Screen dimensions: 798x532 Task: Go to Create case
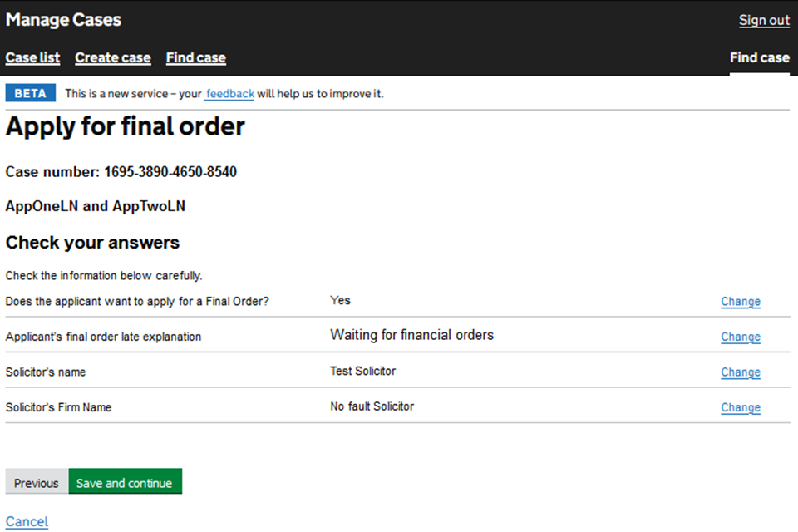coord(112,58)
